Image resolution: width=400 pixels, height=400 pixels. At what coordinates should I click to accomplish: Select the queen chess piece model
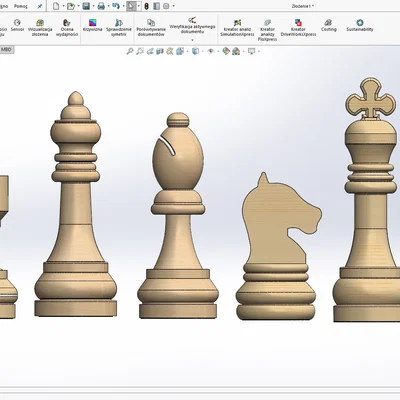pos(76,204)
